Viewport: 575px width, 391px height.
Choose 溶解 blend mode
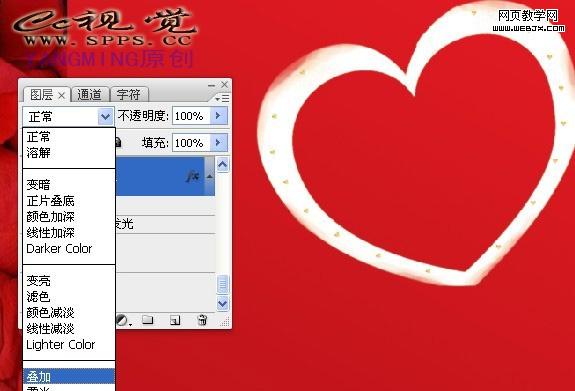pos(39,153)
